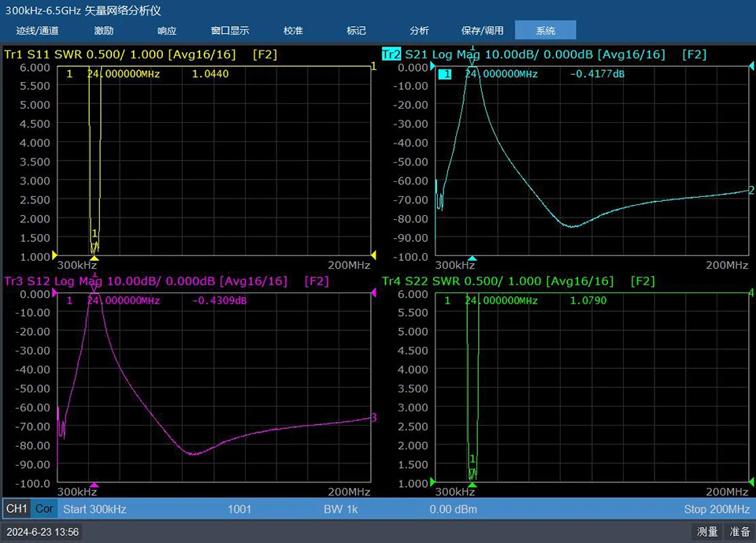Click the Stop 200MHz field
This screenshot has height=543, width=756.
717,509
